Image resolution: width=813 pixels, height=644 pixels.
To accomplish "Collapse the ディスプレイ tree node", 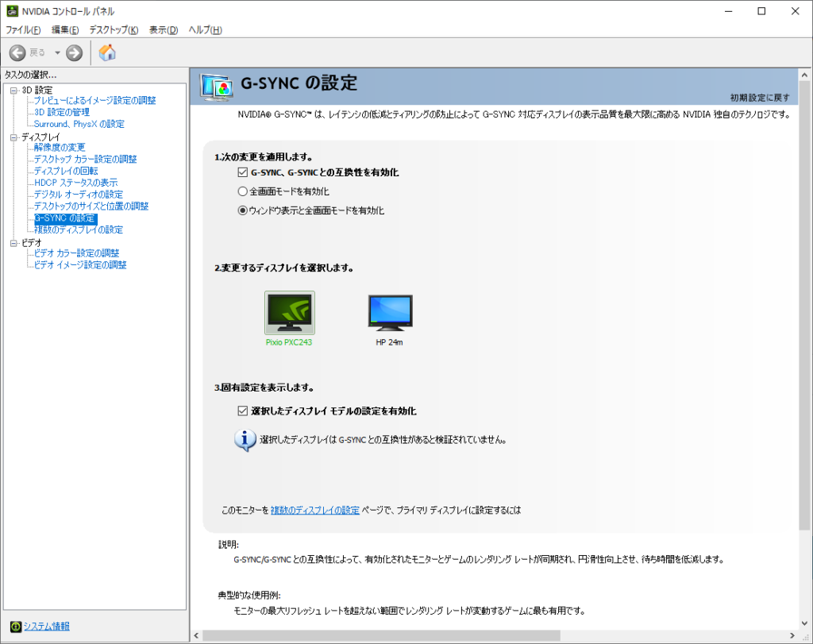I will pyautogui.click(x=13, y=137).
